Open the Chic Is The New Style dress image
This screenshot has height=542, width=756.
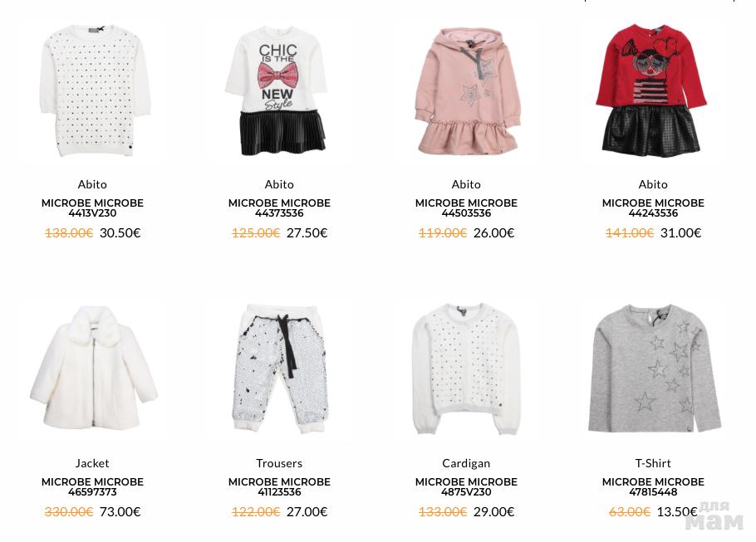(279, 91)
